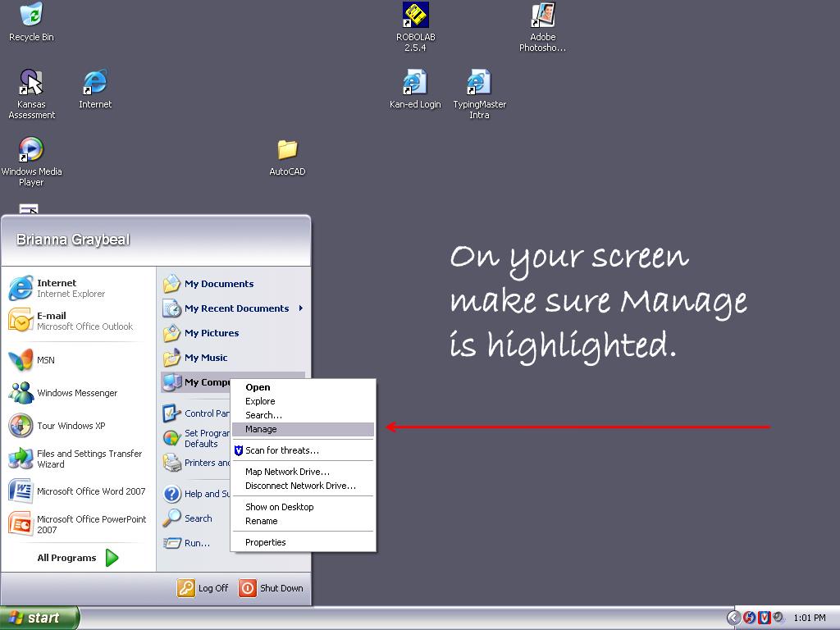
Task: Click the Shut Down button
Action: pos(271,588)
